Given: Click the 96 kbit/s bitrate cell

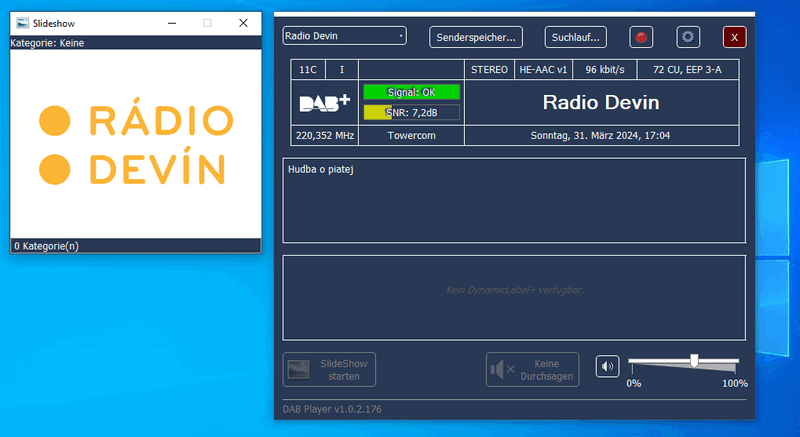Looking at the screenshot, I should click(605, 70).
